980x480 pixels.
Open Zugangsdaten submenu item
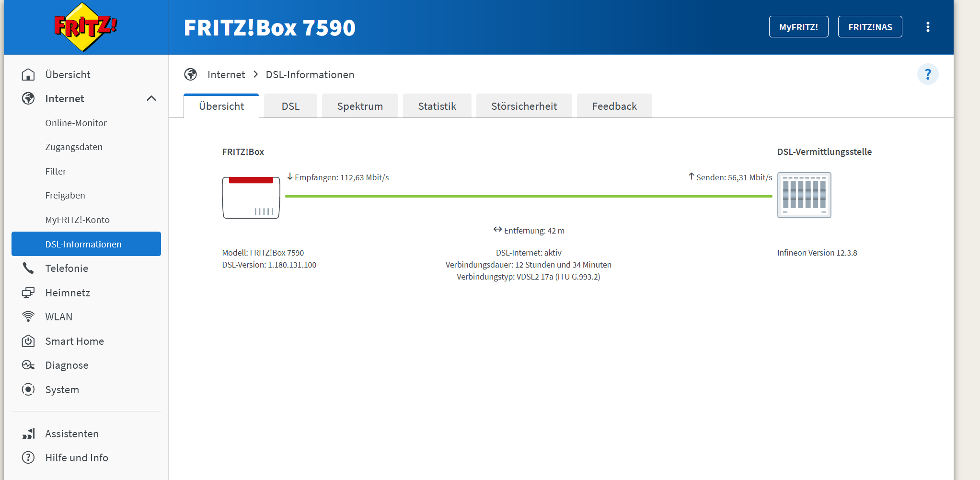[x=86, y=147]
